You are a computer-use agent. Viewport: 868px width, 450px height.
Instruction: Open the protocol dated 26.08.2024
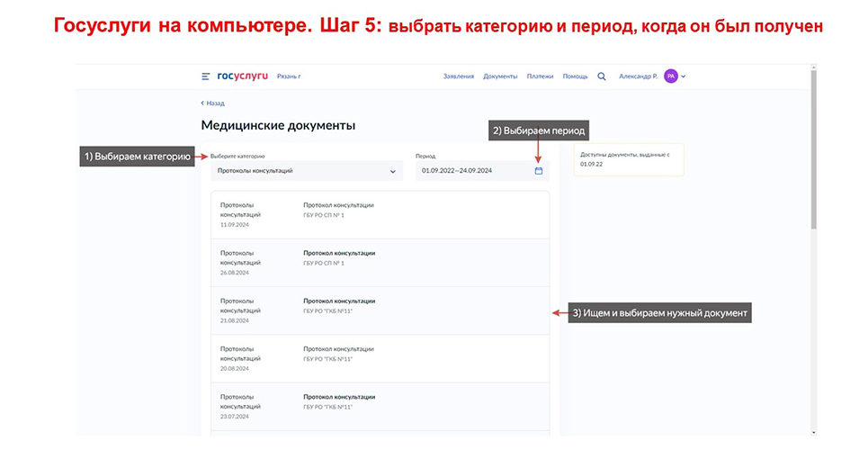[x=379, y=262]
